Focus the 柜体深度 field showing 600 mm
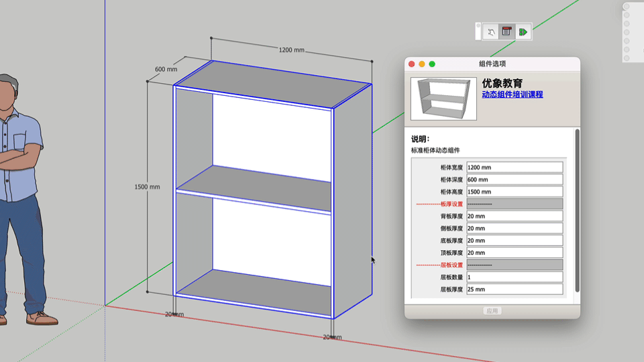The height and width of the screenshot is (362, 644). pos(514,180)
